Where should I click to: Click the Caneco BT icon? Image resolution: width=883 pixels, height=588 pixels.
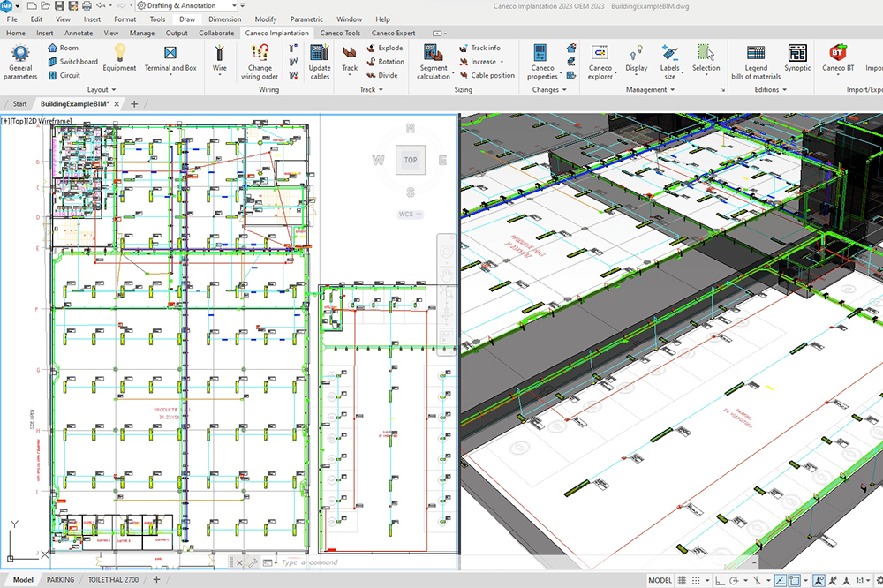(838, 52)
